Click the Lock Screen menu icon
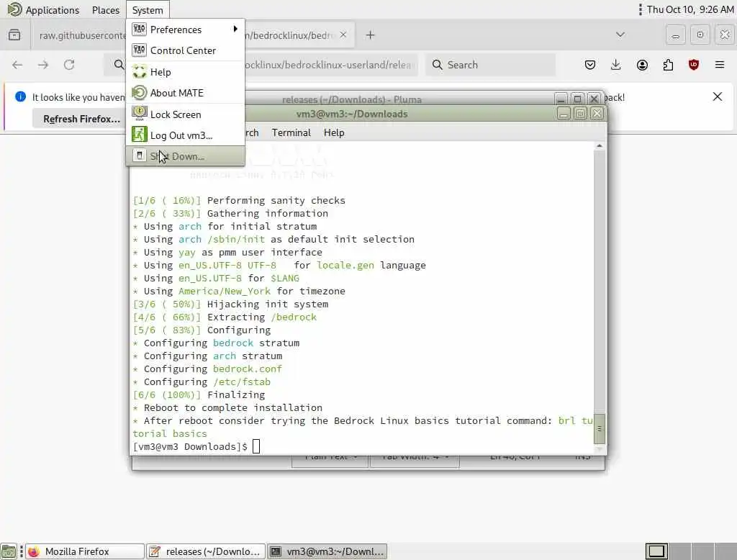This screenshot has width=737, height=560. 139,113
